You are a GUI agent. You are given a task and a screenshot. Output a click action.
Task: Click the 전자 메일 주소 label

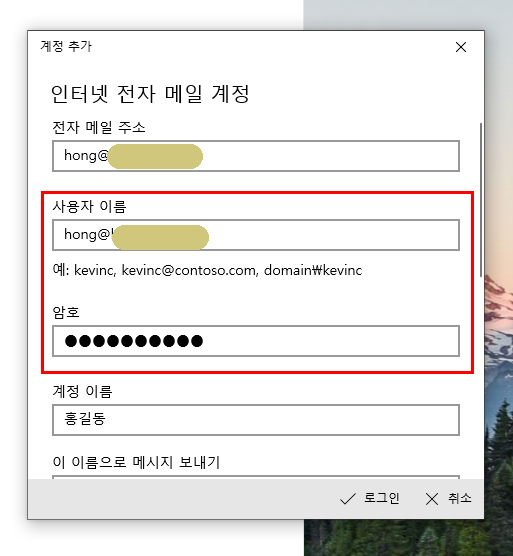tap(99, 127)
